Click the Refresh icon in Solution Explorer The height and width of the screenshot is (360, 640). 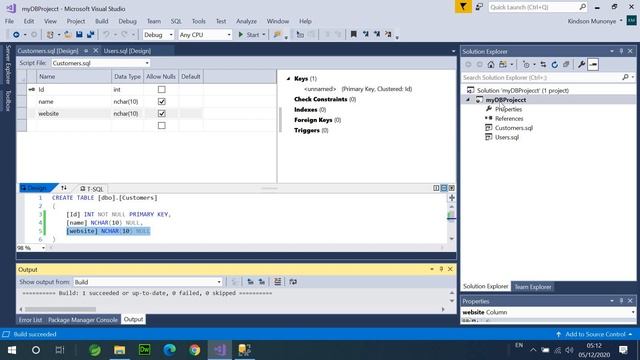tap(555, 64)
